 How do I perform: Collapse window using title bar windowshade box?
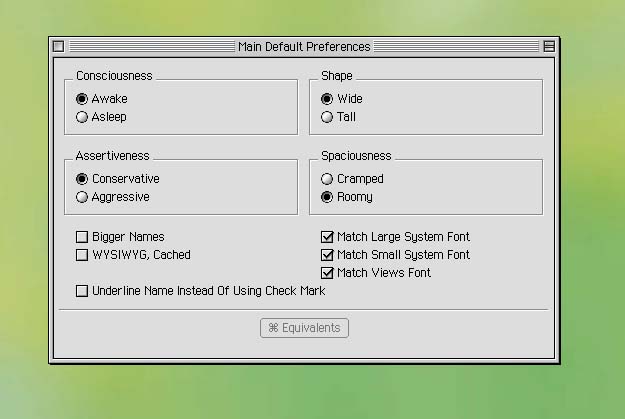tap(548, 46)
